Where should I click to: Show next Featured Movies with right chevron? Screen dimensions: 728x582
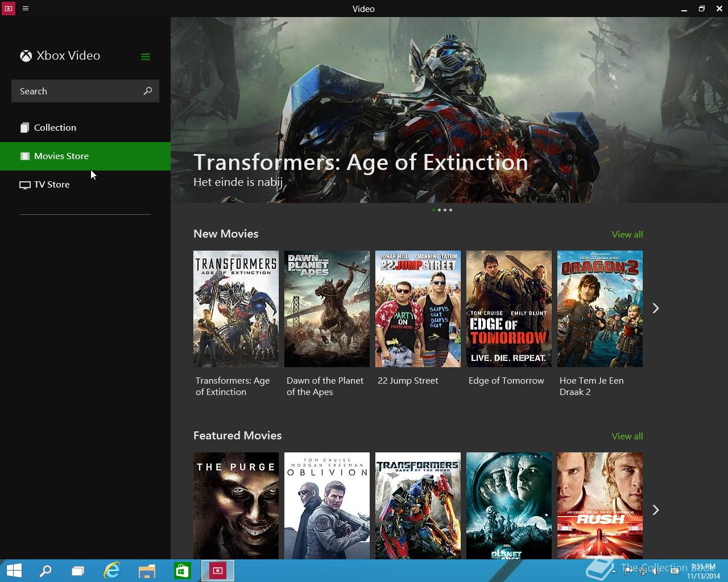tap(655, 510)
